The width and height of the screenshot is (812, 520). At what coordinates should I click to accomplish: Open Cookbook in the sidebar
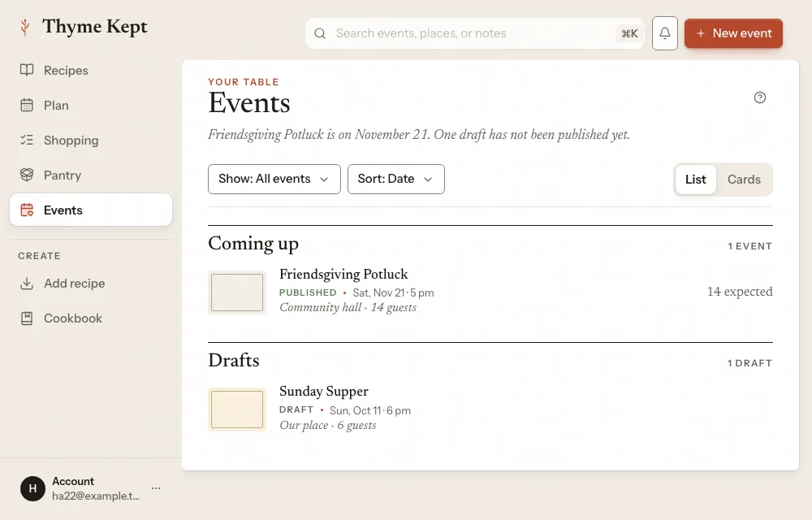coord(91,318)
